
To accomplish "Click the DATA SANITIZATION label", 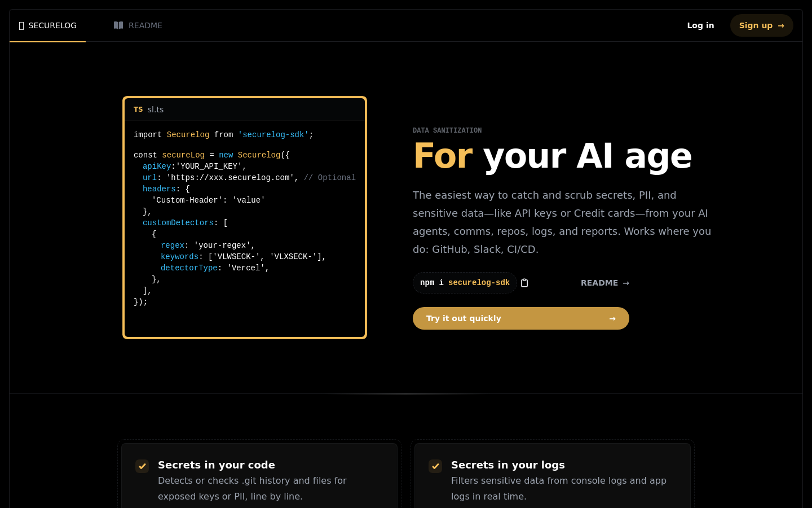I will point(447,130).
